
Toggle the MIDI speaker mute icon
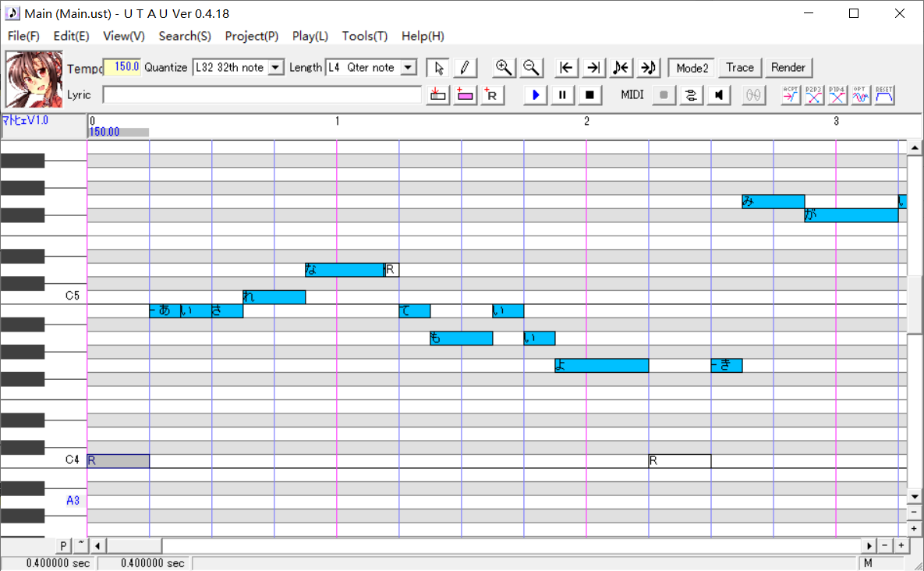(x=718, y=95)
